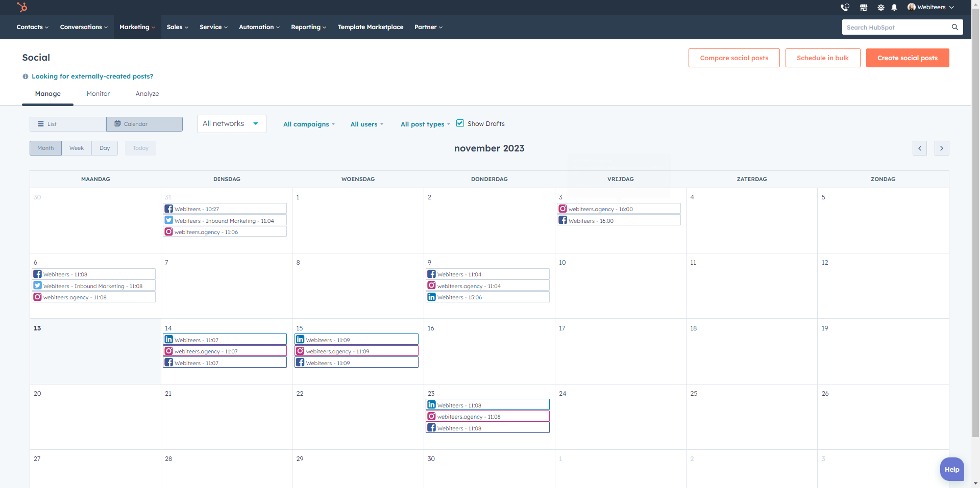
Task: Click Twitter icon on Inbound Marketing 11:08 post
Action: click(38, 286)
